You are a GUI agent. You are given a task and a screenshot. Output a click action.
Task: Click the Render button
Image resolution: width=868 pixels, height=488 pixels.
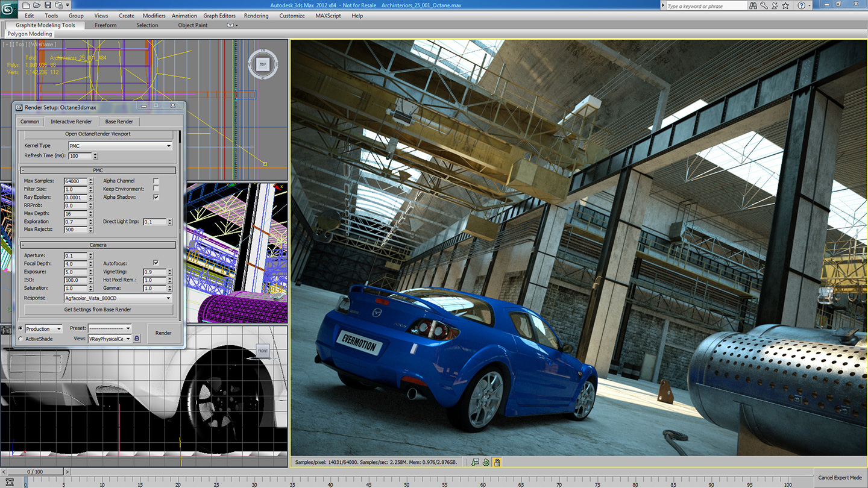pyautogui.click(x=163, y=333)
